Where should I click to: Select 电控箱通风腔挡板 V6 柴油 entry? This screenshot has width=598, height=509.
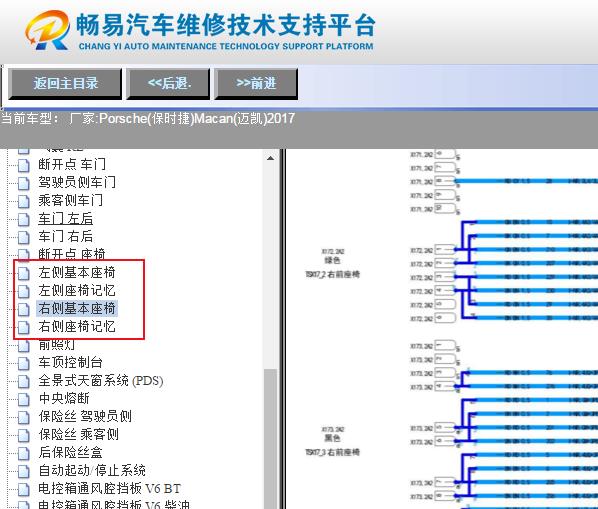(114, 504)
